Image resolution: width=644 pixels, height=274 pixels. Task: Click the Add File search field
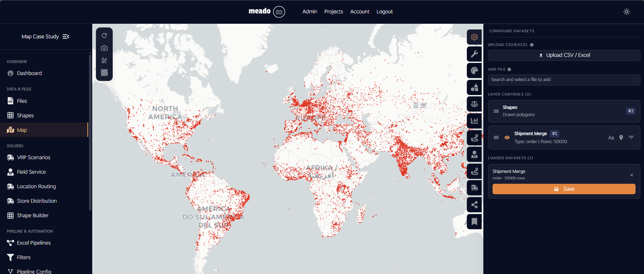[x=564, y=80]
